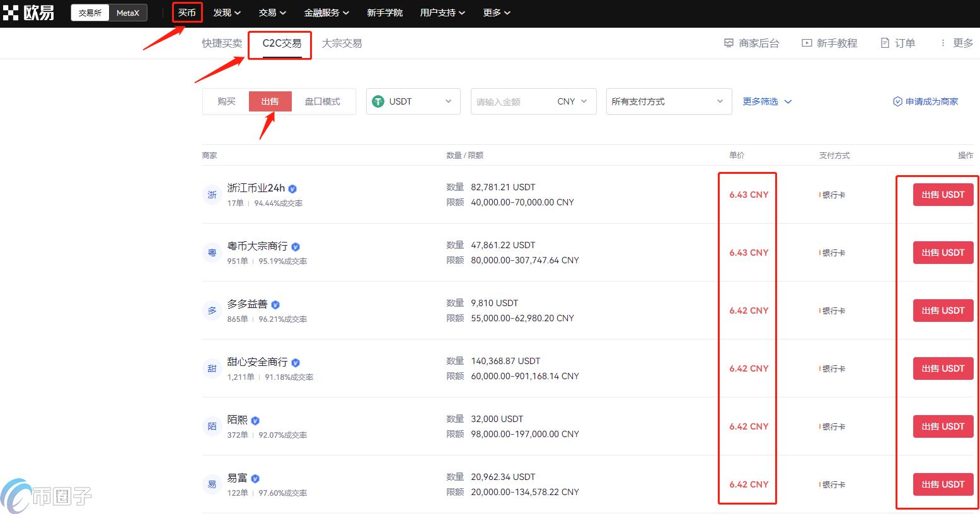Switch to MetaX mode toggle
Viewport: 980px width, 514px height.
click(x=128, y=13)
